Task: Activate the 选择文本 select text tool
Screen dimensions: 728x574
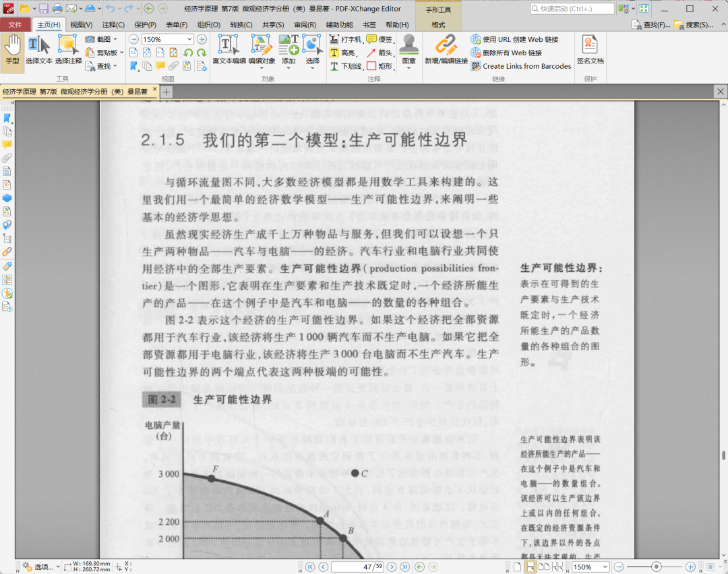Action: click(x=39, y=50)
